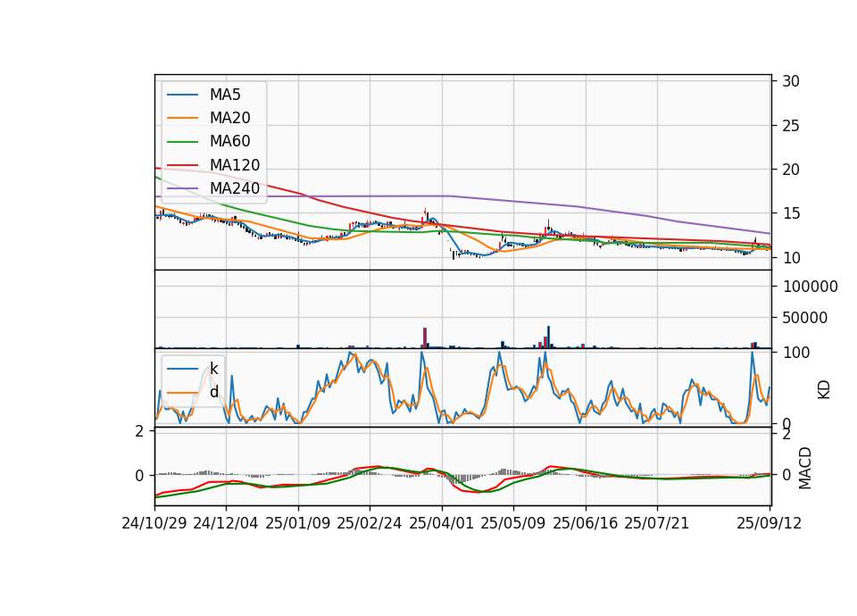
Task: Click the tallest dark volume bar after 25/05/09
Action: pos(548,337)
